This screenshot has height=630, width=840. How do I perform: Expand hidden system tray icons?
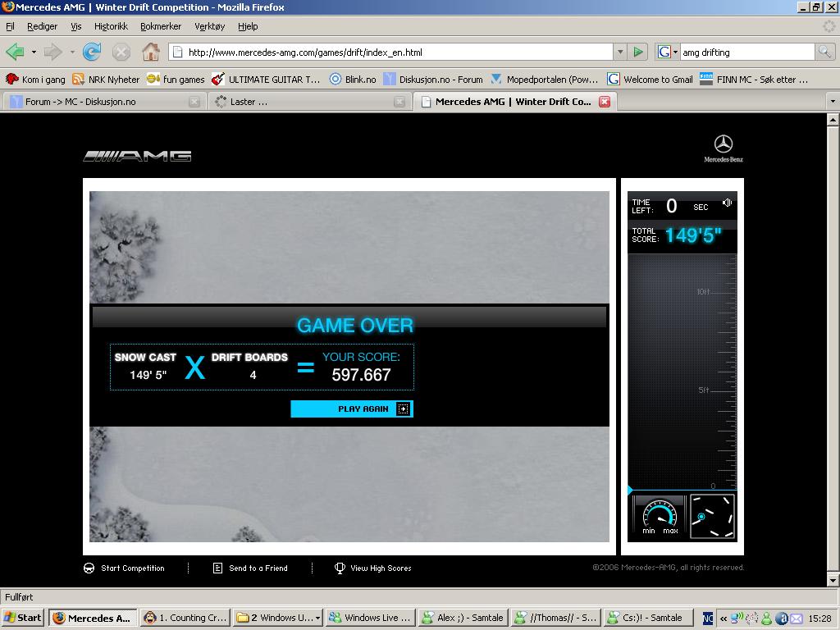(724, 619)
